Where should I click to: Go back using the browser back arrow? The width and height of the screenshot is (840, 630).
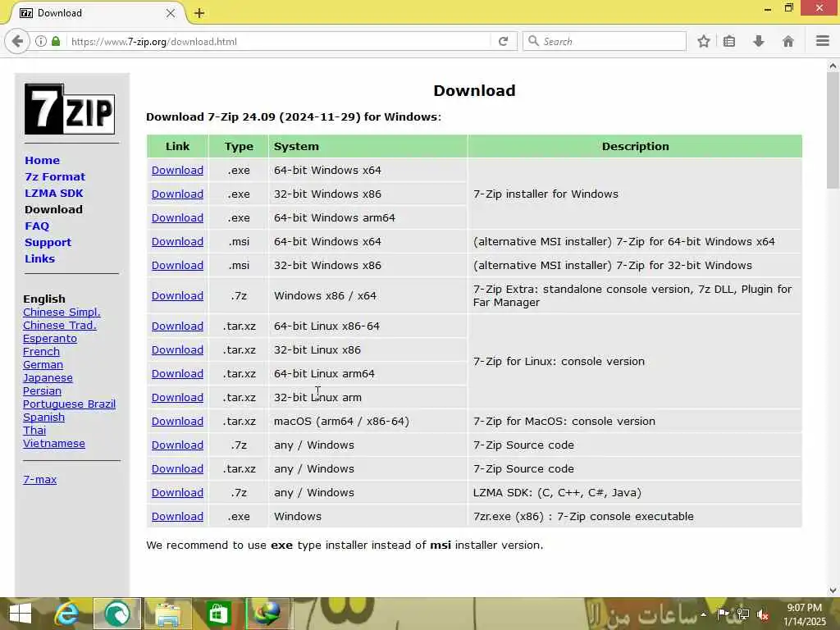click(17, 41)
